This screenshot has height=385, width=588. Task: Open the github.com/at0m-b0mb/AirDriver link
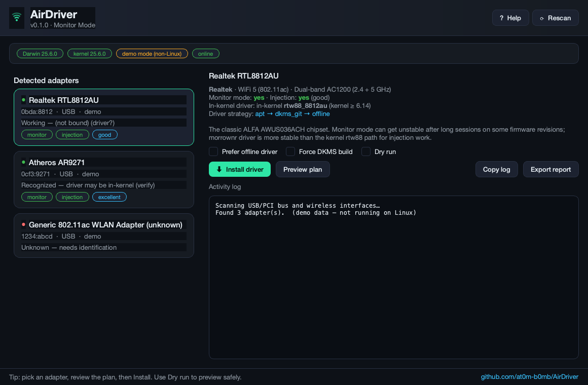tap(530, 377)
